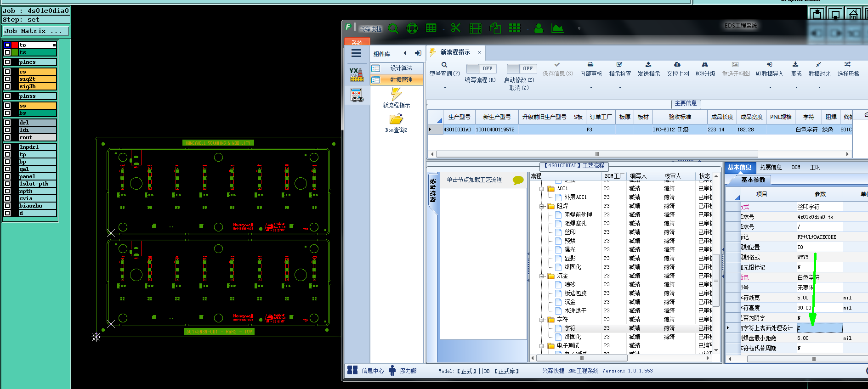Open the 系统 ribbon tab
The width and height of the screenshot is (868, 389).
(x=357, y=42)
